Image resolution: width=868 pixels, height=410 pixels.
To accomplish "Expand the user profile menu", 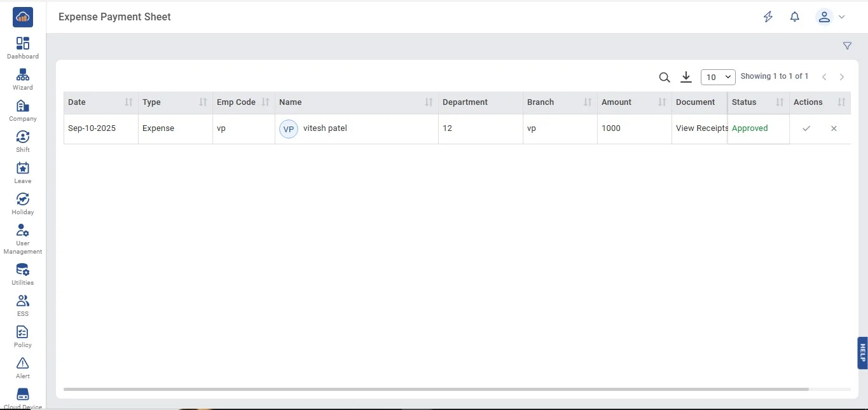I will (x=830, y=17).
